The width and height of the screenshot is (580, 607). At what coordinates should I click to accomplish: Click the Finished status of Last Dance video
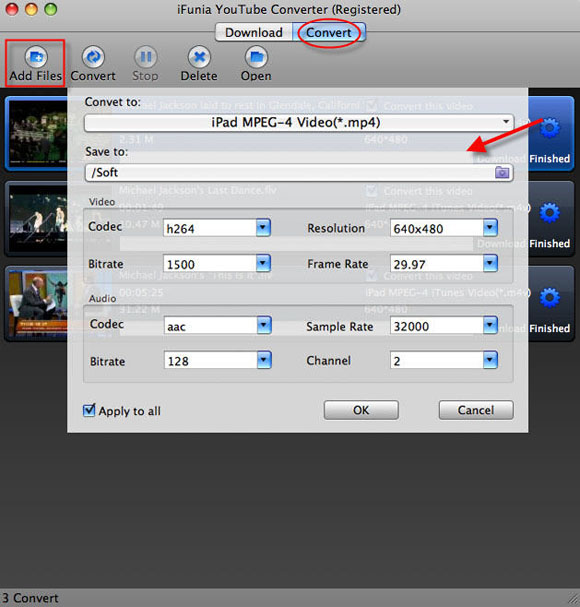[x=549, y=243]
